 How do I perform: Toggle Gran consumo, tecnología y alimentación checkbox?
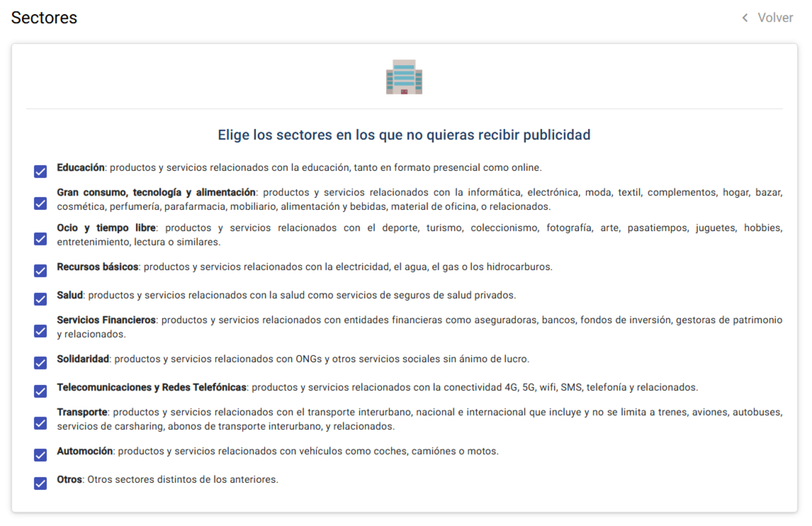tap(40, 203)
